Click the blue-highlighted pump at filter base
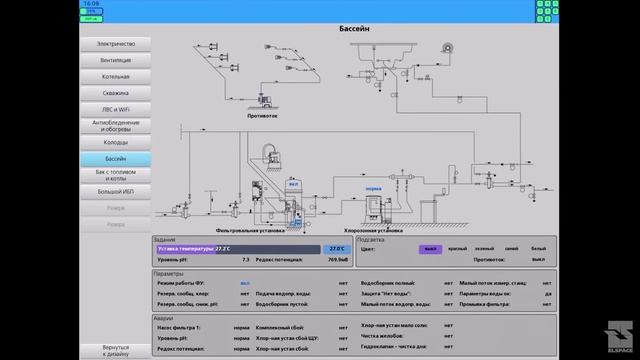Viewport: 640px width, 360px height. pos(296,222)
